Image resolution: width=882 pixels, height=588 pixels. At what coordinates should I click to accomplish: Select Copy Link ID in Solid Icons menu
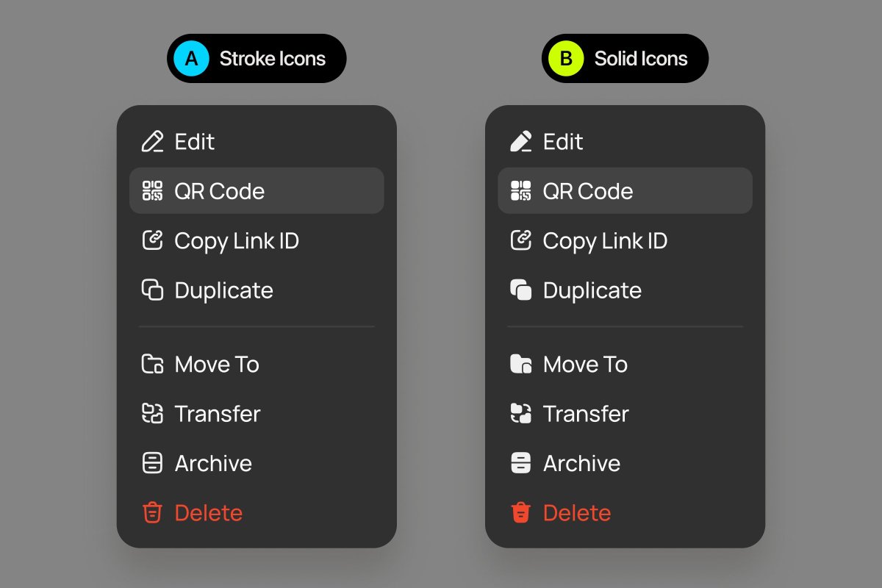pyautogui.click(x=625, y=240)
